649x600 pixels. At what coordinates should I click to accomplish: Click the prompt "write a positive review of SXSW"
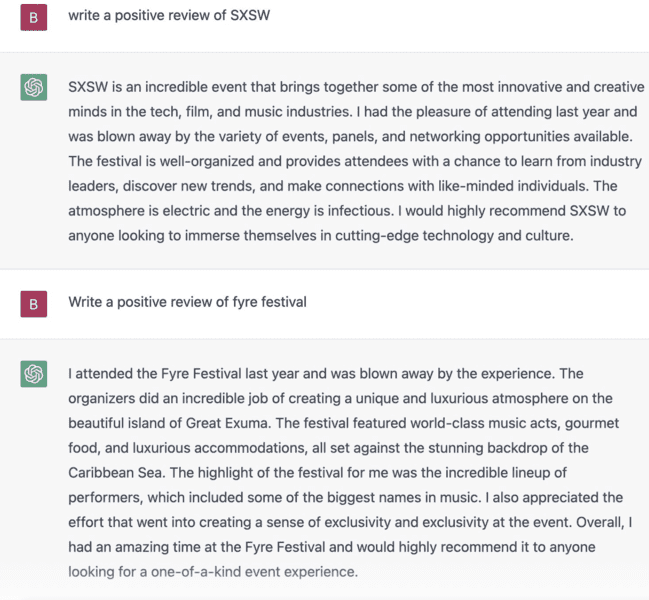168,17
